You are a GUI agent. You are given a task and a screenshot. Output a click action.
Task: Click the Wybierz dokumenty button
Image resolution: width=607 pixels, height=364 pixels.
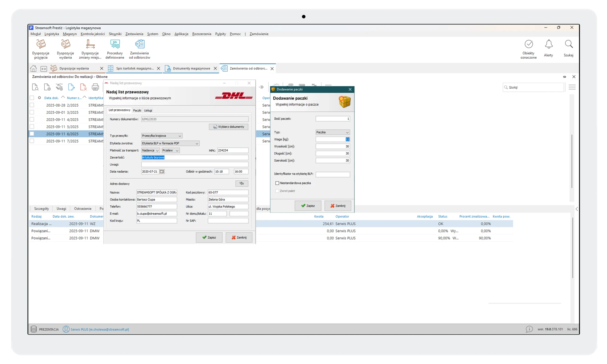pos(228,127)
